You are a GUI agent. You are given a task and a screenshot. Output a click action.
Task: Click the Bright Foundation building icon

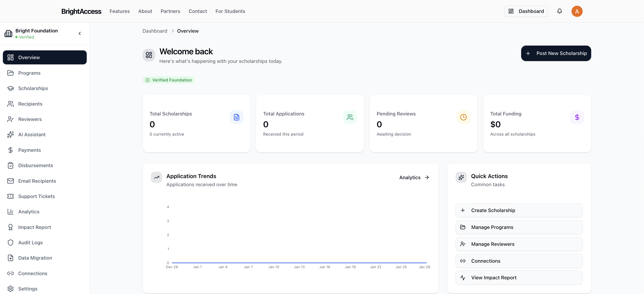[8, 33]
